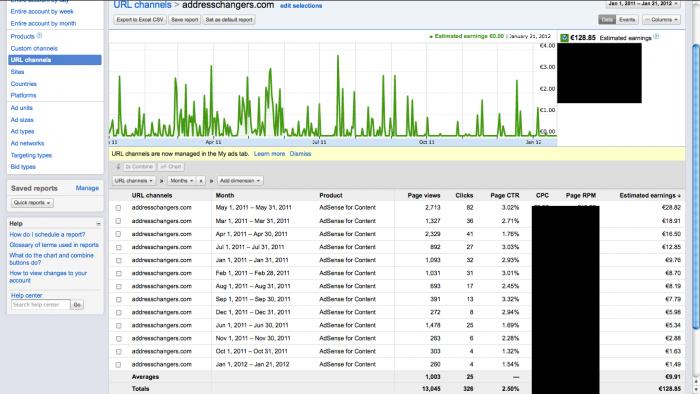Viewport: 700px width, 394px height.
Task: Open Entire account by month report
Action: coord(43,23)
